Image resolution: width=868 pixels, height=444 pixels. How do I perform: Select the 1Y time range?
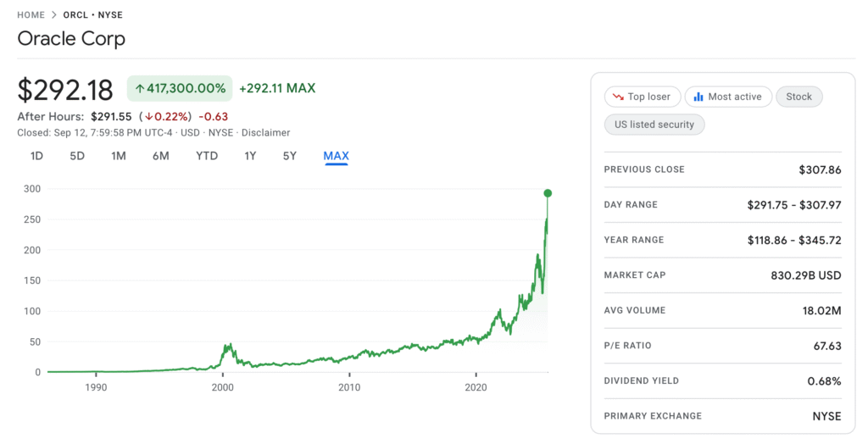pos(250,156)
